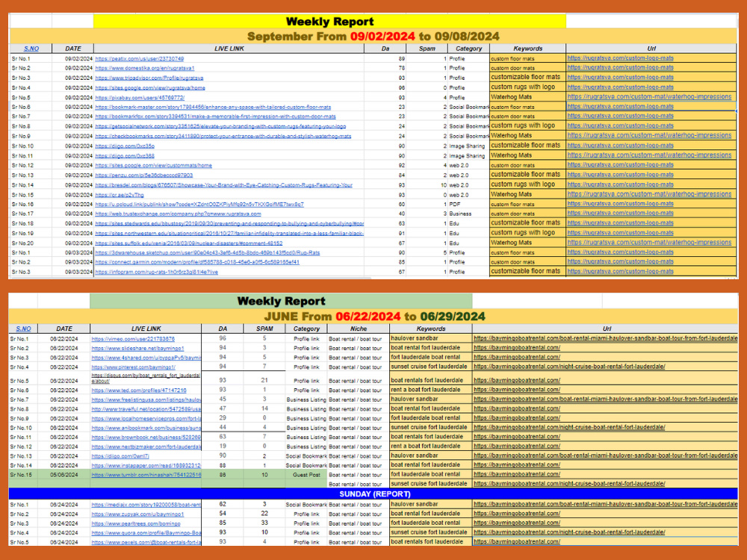Click the JUNE date range banner

click(x=373, y=316)
